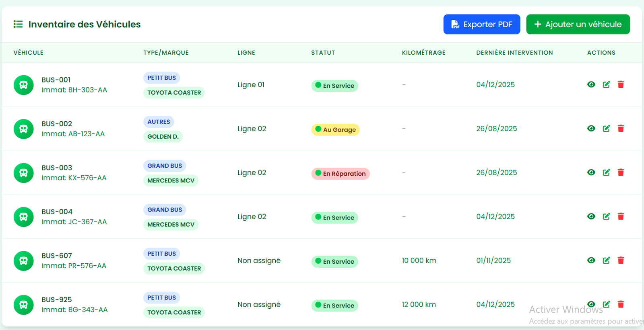Click the list icon beside Inventaire des Véhicules

pos(18,25)
